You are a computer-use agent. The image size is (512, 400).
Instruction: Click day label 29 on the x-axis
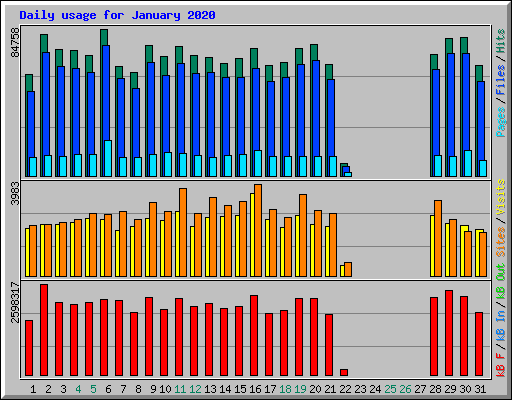tap(450, 389)
